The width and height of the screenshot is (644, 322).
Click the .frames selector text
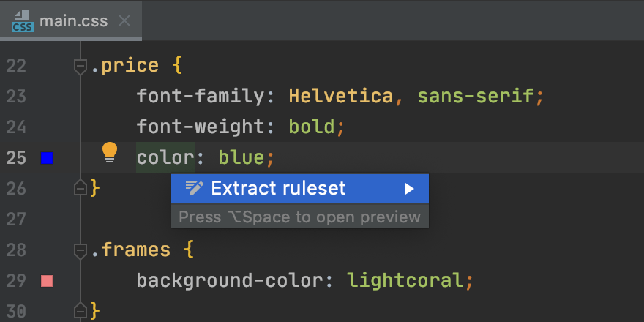(132, 250)
